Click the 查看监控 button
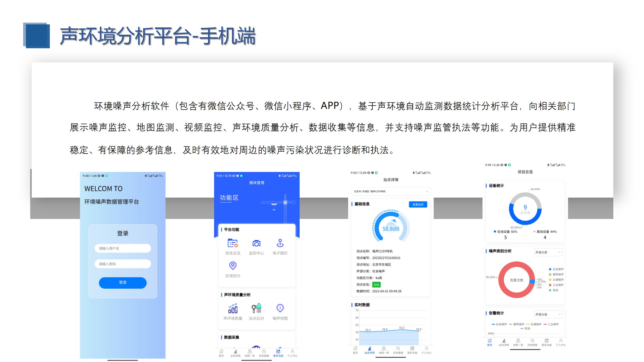644x362 pixels. point(418,205)
